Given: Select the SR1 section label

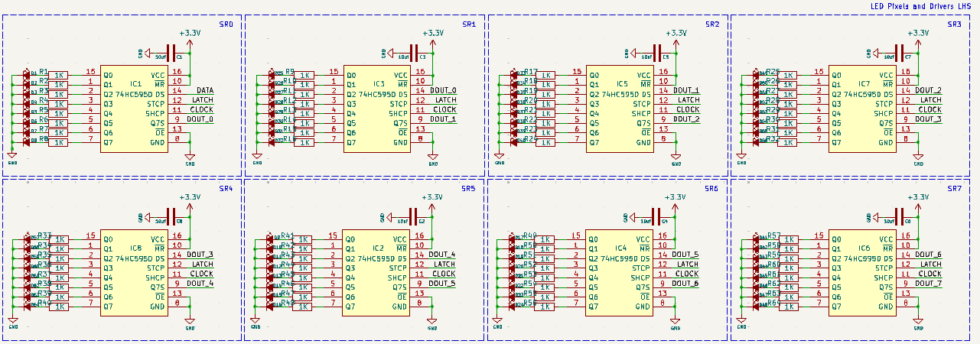Looking at the screenshot, I should click(x=468, y=24).
